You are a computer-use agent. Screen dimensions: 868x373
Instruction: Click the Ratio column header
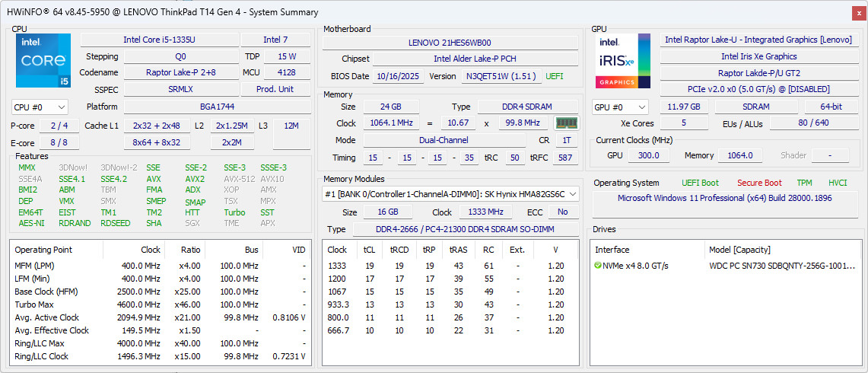(x=185, y=250)
